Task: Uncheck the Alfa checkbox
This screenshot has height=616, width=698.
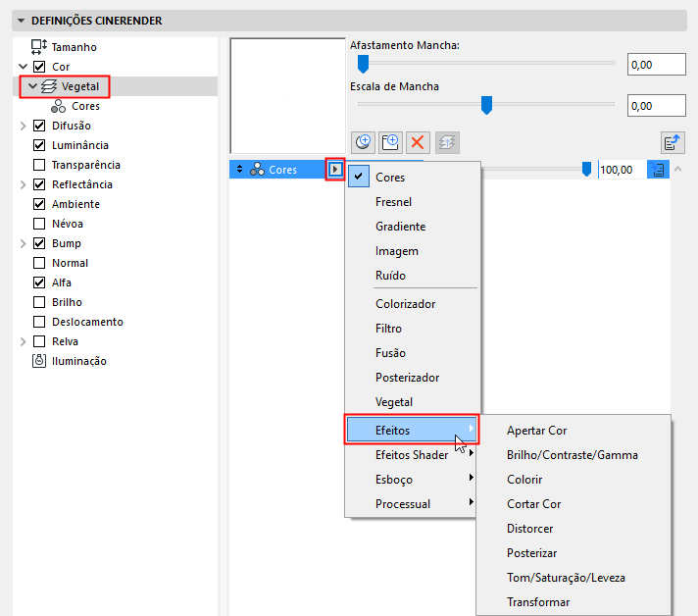Action: click(x=39, y=282)
